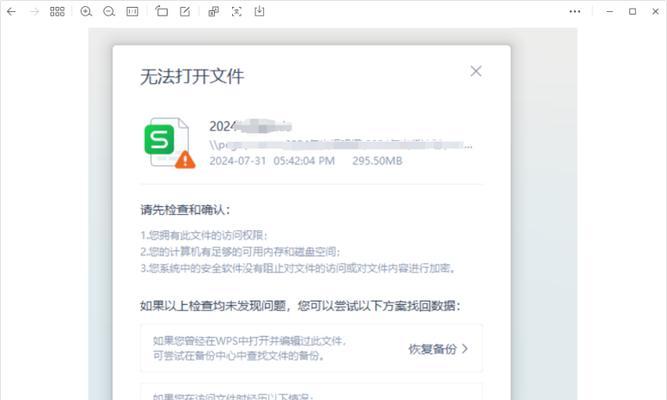This screenshot has width=667, height=400.
Task: Click the blurred file path line
Action: click(341, 145)
